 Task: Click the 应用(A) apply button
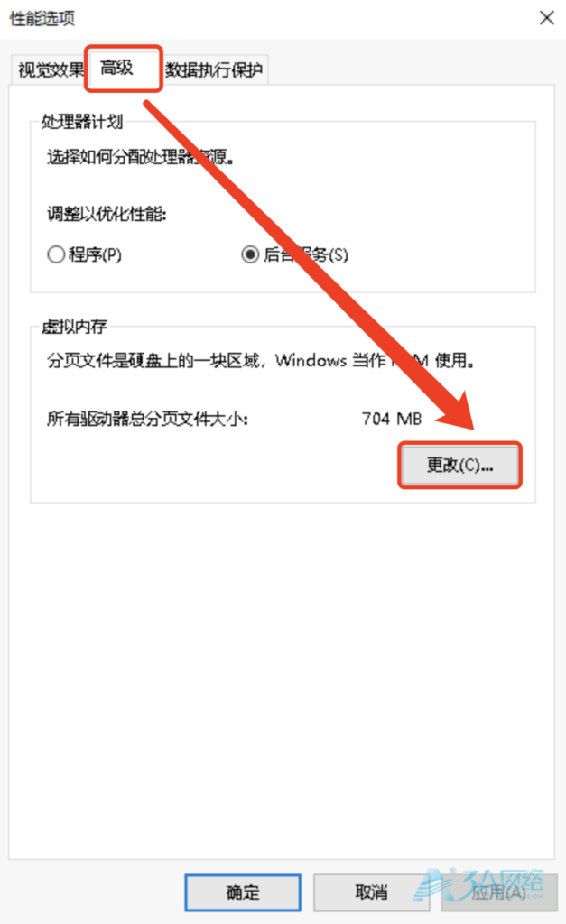pyautogui.click(x=499, y=892)
